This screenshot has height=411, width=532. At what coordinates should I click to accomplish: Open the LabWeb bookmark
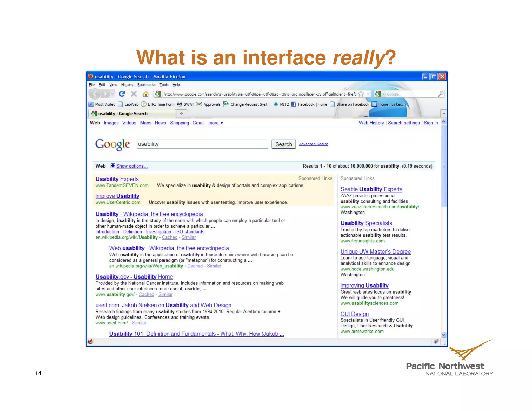point(128,104)
